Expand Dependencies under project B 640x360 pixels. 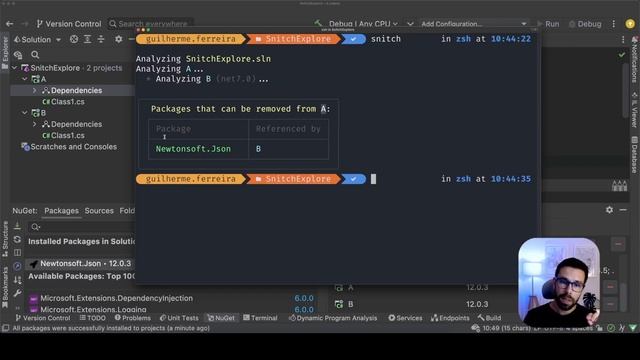click(35, 124)
